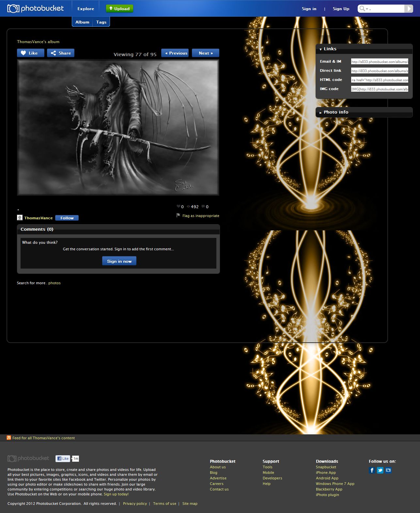Click the Sign up today! link
This screenshot has height=513, width=420.
point(116,494)
